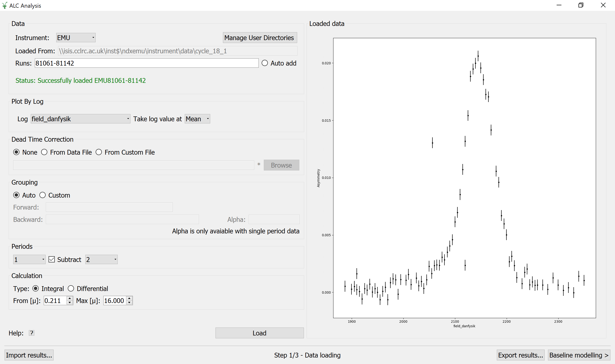Switch calculation type to Differential

point(71,288)
